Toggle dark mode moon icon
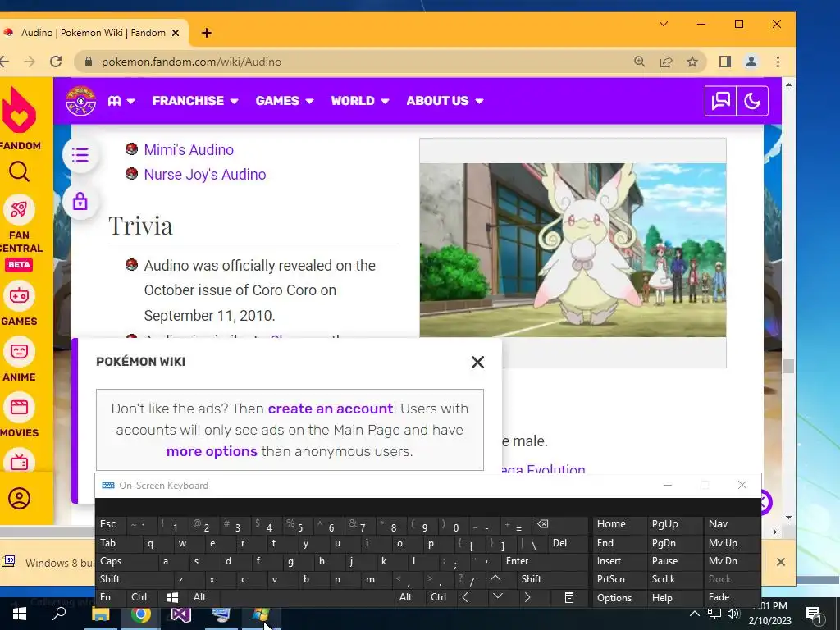 click(x=752, y=101)
